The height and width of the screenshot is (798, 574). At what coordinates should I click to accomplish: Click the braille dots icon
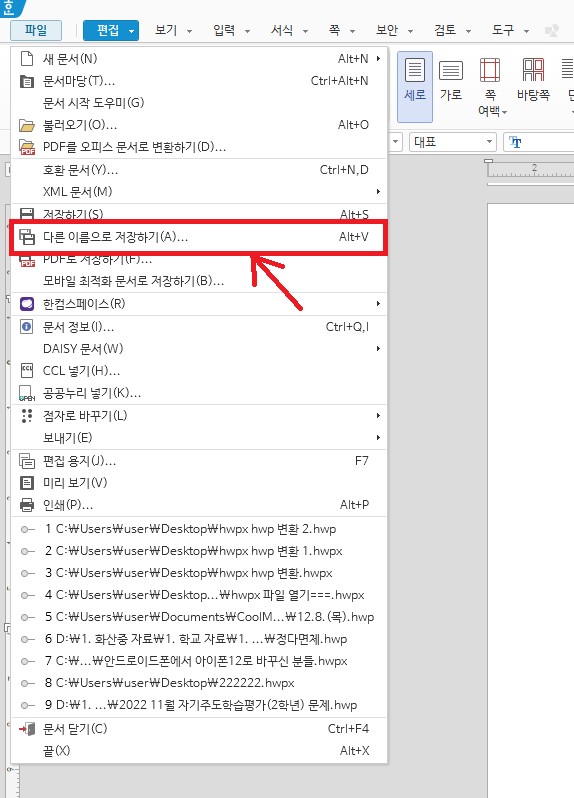(26, 416)
